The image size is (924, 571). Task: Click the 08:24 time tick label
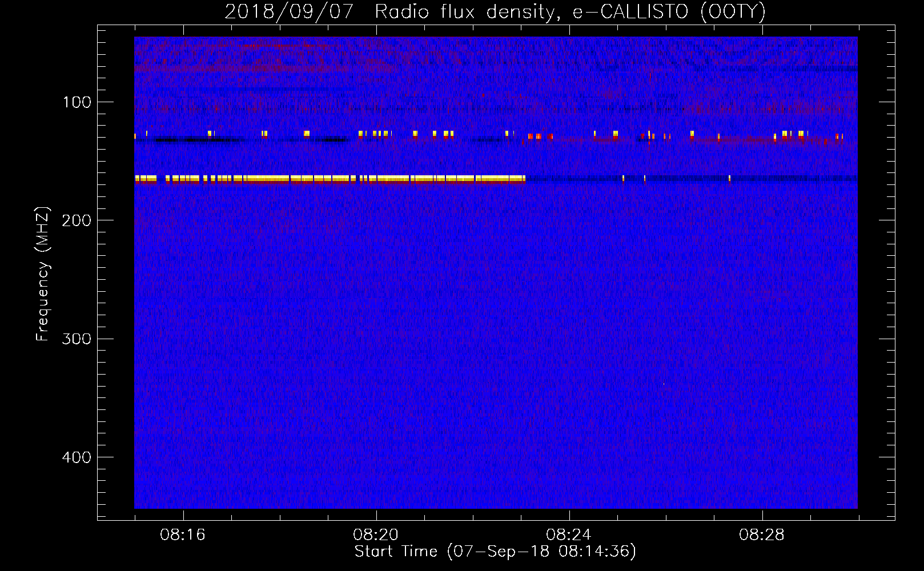pyautogui.click(x=569, y=535)
